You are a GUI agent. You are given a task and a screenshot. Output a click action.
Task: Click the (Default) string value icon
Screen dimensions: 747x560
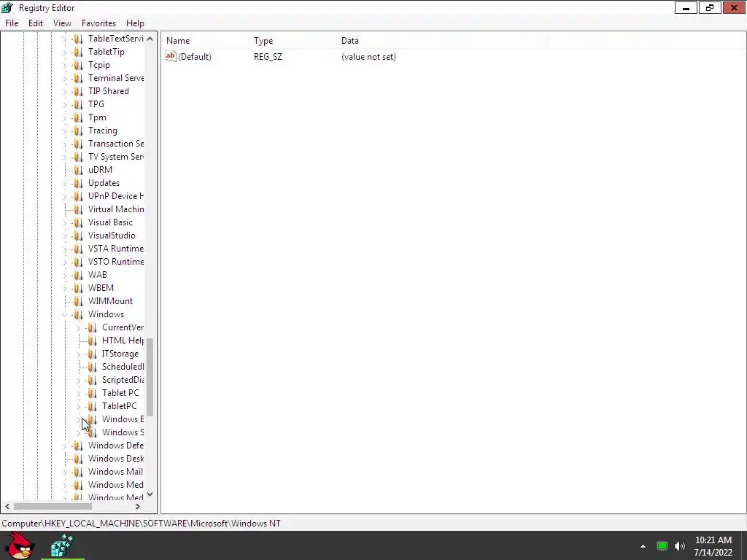[171, 56]
